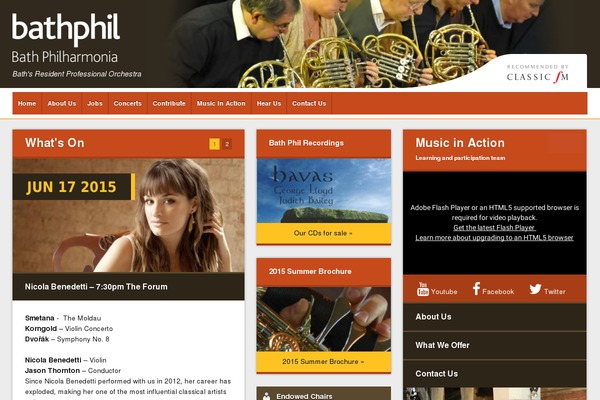Viewport: 600px width, 400px height.
Task: Open the Twitter bird icon
Action: pos(535,289)
